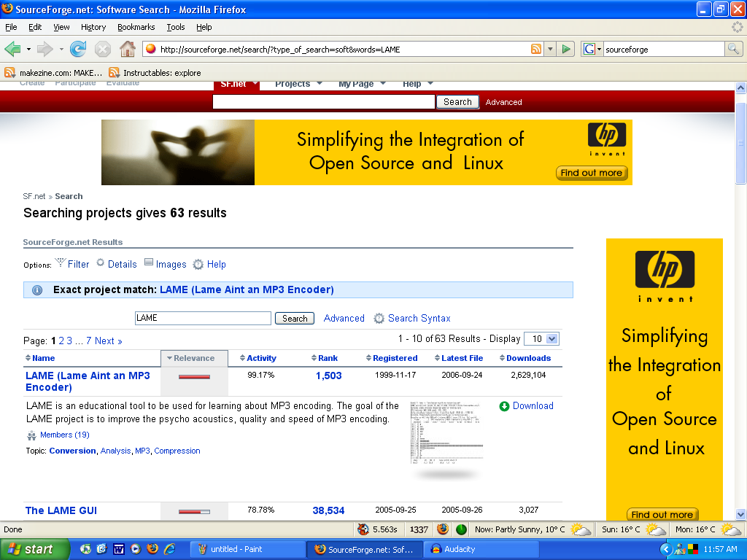Open the forward history dropdown arrow

61,49
